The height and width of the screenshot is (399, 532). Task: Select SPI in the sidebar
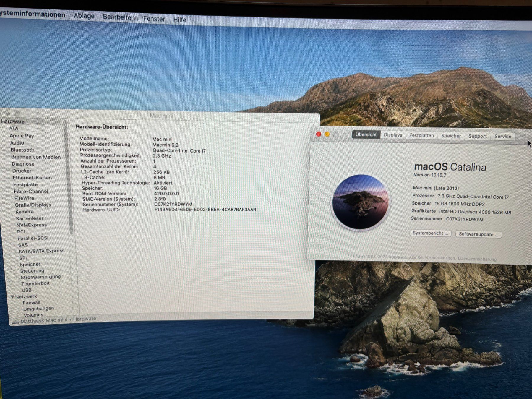(23, 258)
